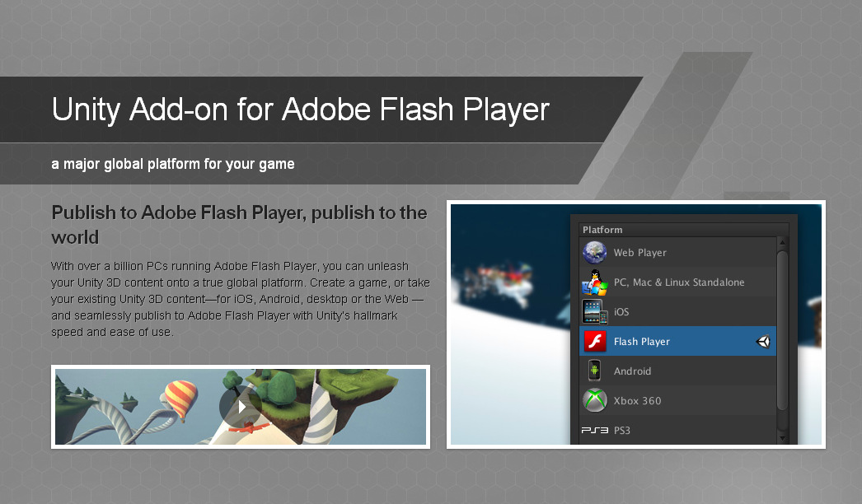Click 'a major global platform for your game' subtitle
Screen dimensions: 862x504
[x=172, y=164]
